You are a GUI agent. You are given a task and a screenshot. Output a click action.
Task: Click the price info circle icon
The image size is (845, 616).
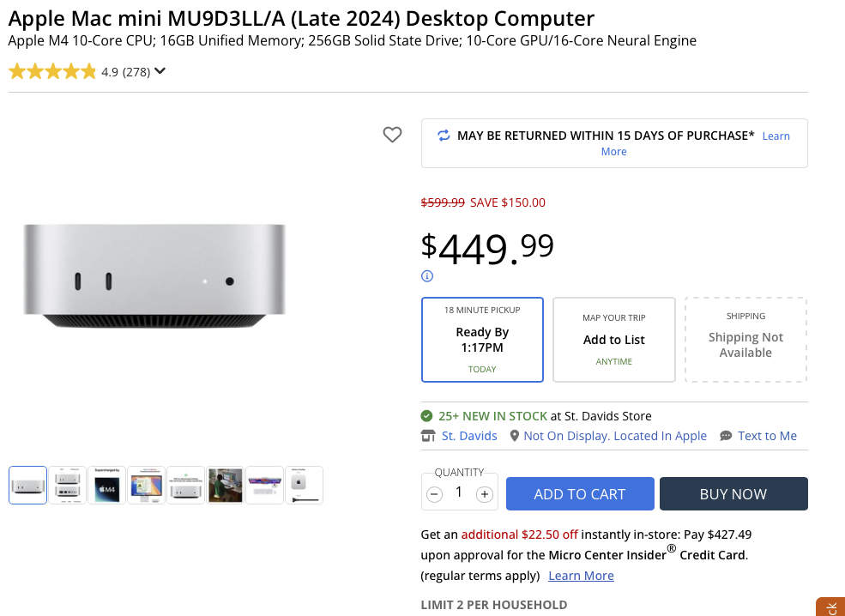point(427,276)
